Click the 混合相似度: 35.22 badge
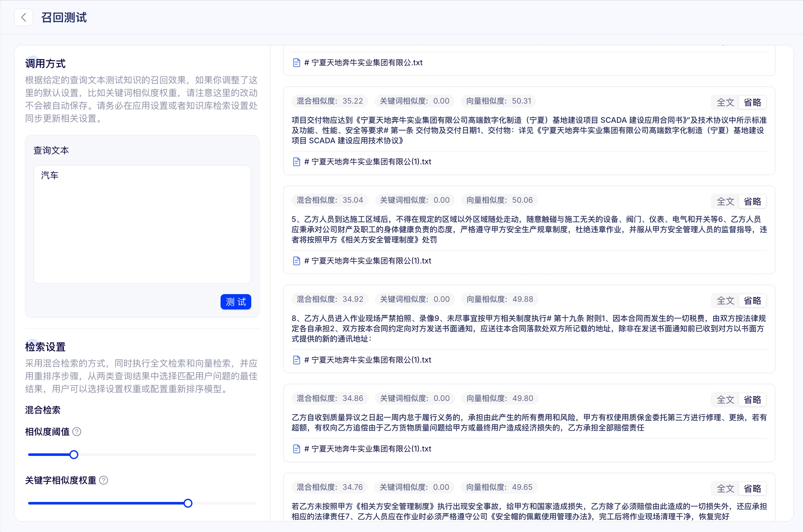This screenshot has height=532, width=803. (330, 101)
